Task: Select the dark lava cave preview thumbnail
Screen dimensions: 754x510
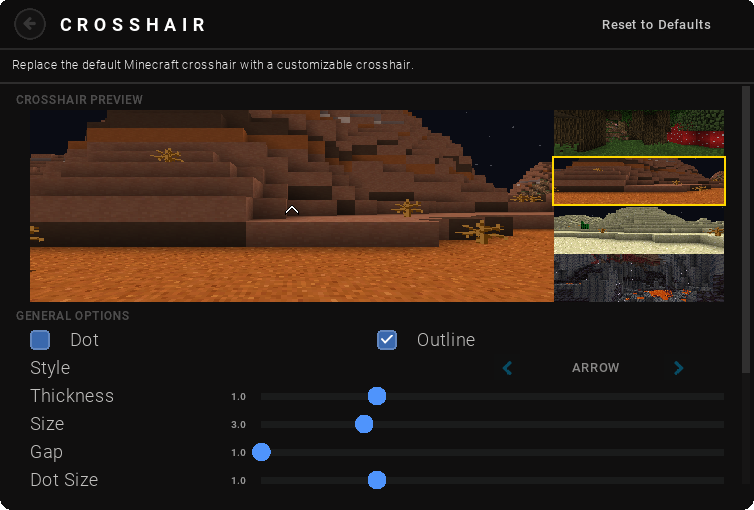Action: pyautogui.click(x=639, y=278)
